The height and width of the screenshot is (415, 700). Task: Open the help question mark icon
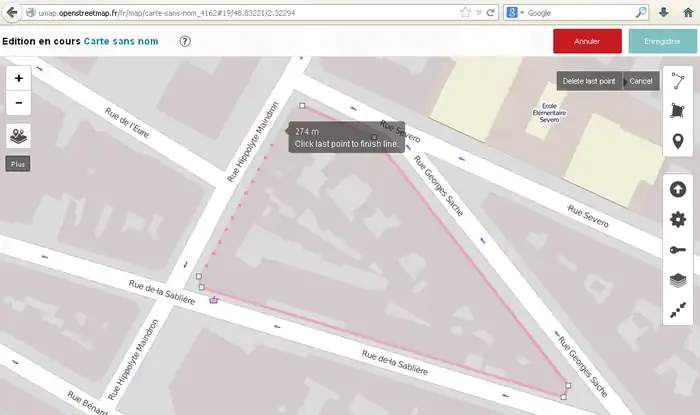185,42
